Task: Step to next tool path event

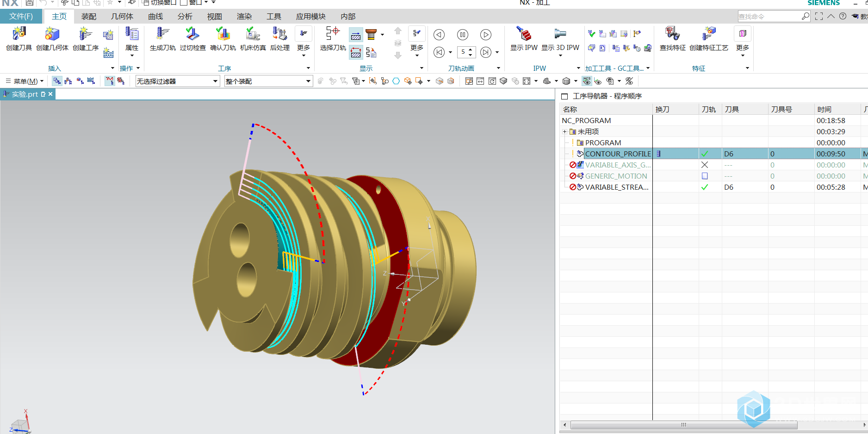Action: pos(485,52)
